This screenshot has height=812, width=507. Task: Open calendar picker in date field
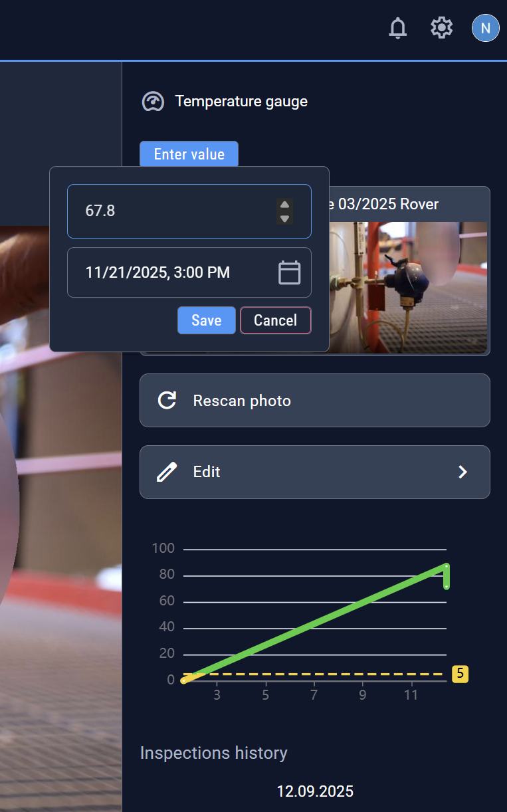(289, 272)
